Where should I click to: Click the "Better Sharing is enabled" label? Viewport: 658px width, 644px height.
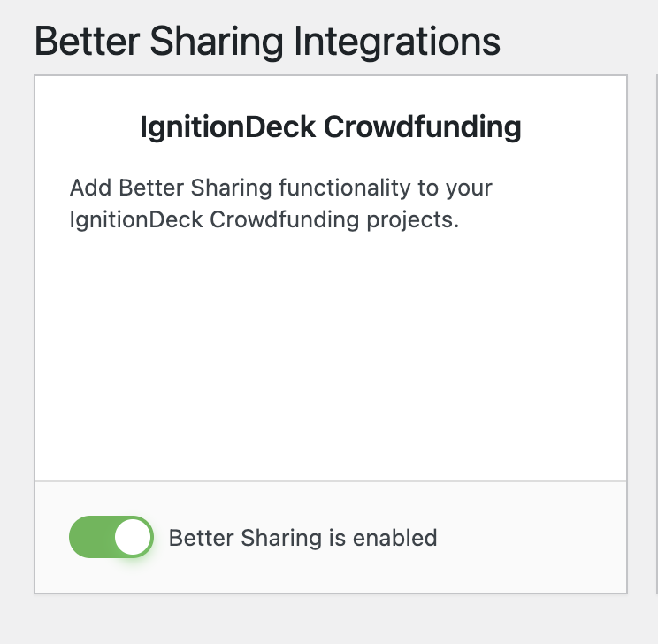point(302,538)
